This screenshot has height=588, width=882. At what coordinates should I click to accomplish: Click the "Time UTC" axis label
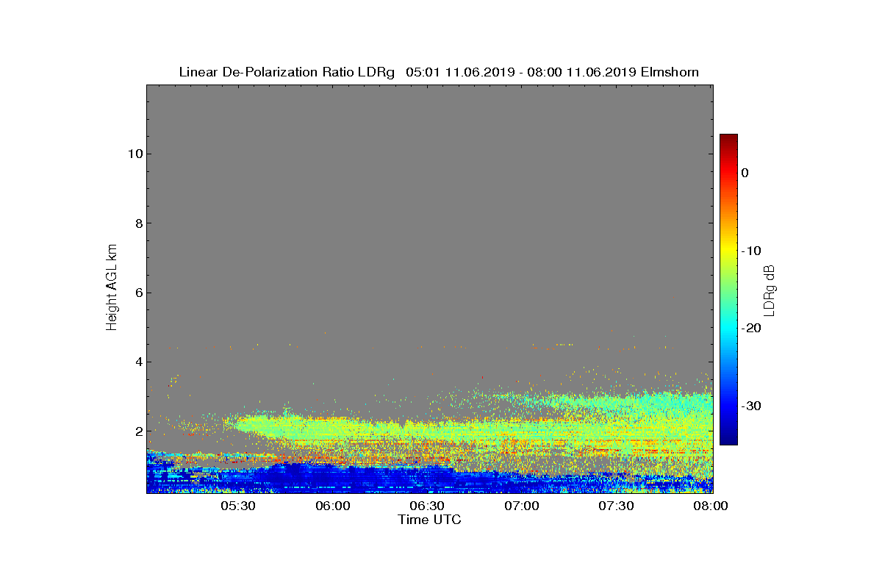pos(429,520)
